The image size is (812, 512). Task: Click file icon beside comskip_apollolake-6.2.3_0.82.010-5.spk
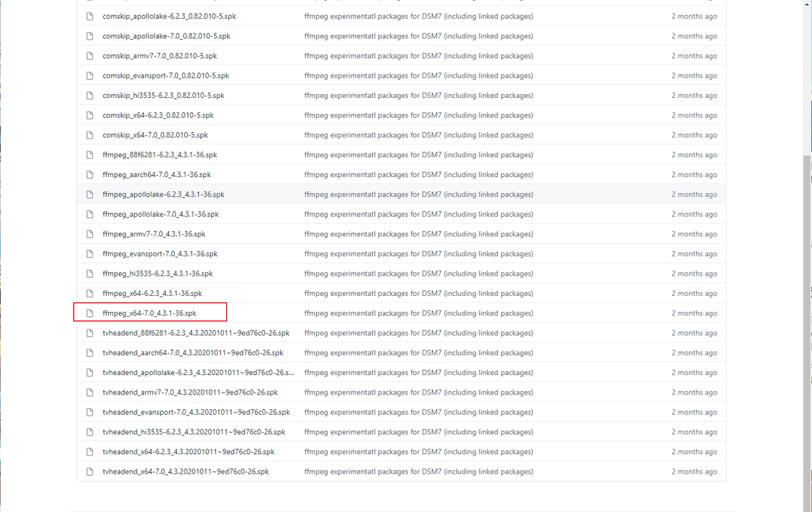pos(90,17)
